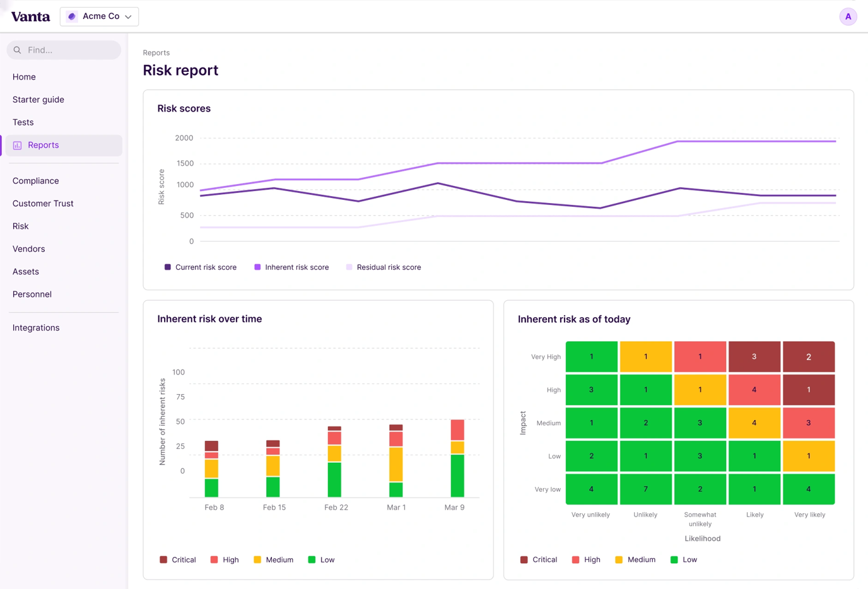The width and height of the screenshot is (868, 589).
Task: Go to the Home page
Action: pos(24,76)
